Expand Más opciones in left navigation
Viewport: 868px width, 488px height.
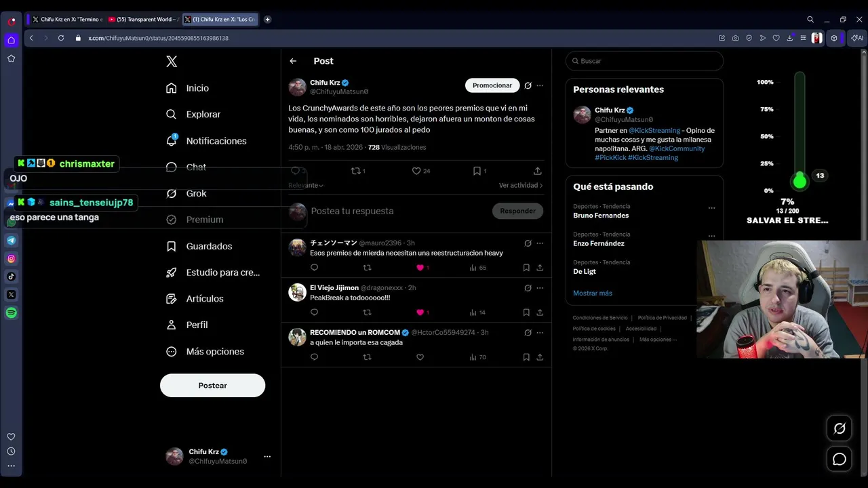[205, 351]
